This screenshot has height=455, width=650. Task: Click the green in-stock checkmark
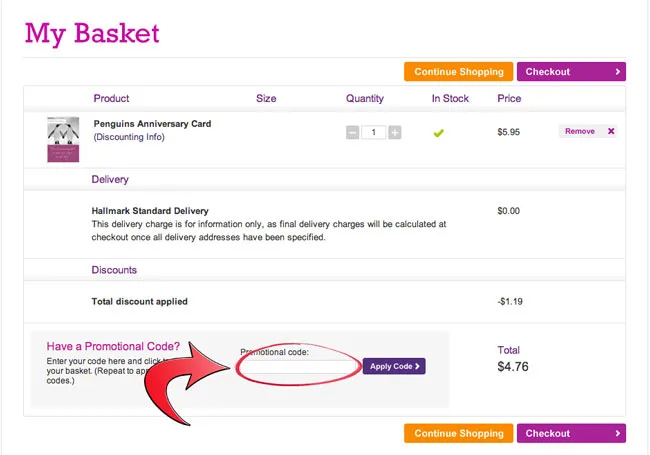click(x=438, y=132)
